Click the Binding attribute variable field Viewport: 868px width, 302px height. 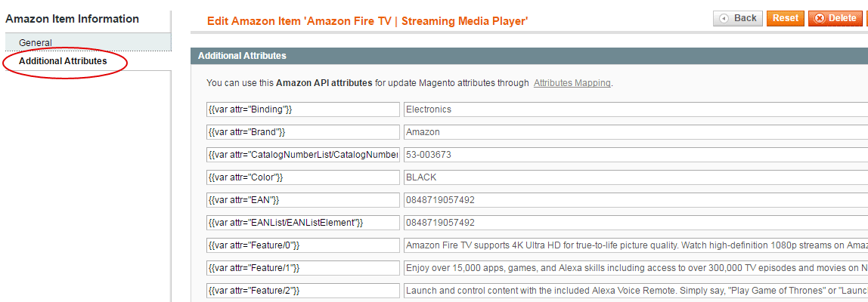[302, 109]
